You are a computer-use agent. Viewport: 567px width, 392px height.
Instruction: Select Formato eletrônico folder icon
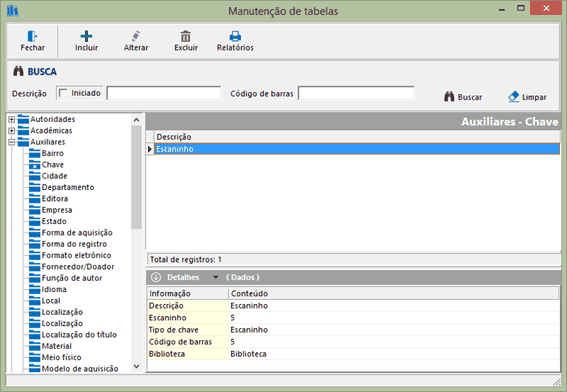coord(35,255)
